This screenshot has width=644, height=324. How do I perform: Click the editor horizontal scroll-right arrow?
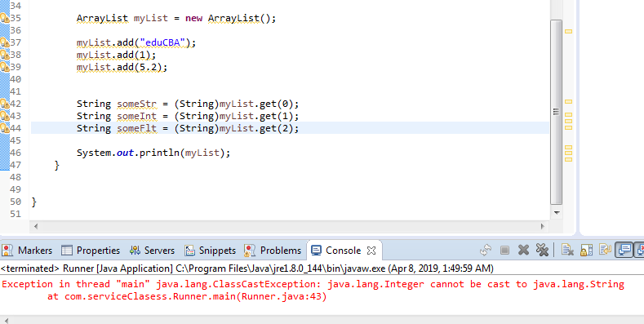[543, 226]
